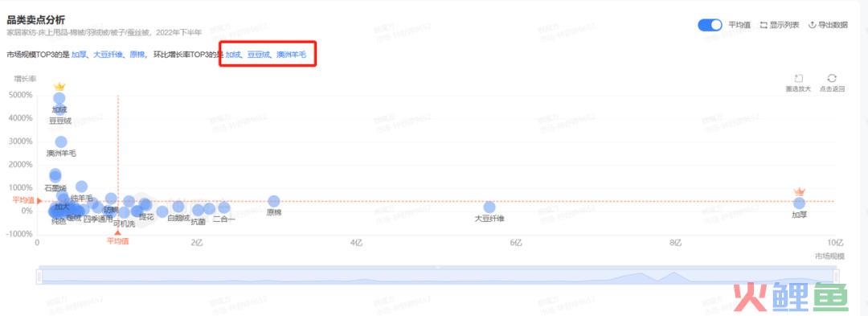Select the 大豆纤维 bubble on the chart
868x316 pixels.
[x=489, y=207]
